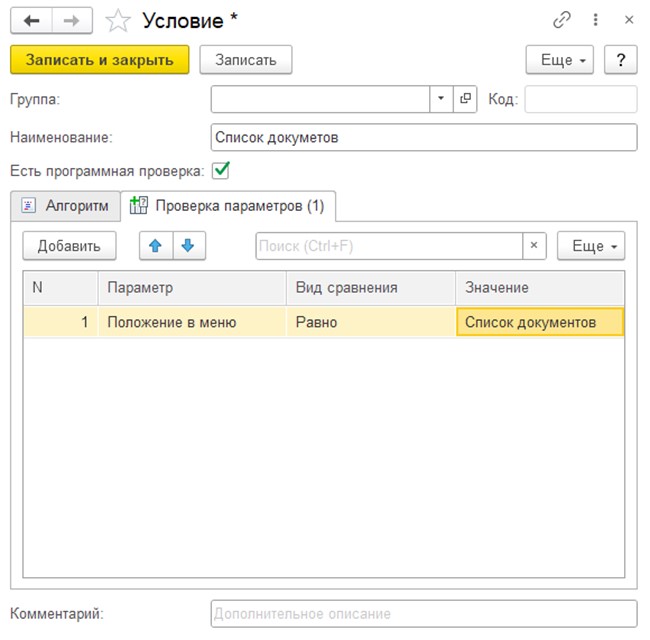
Task: Select the Список документов value cell
Action: [x=540, y=322]
